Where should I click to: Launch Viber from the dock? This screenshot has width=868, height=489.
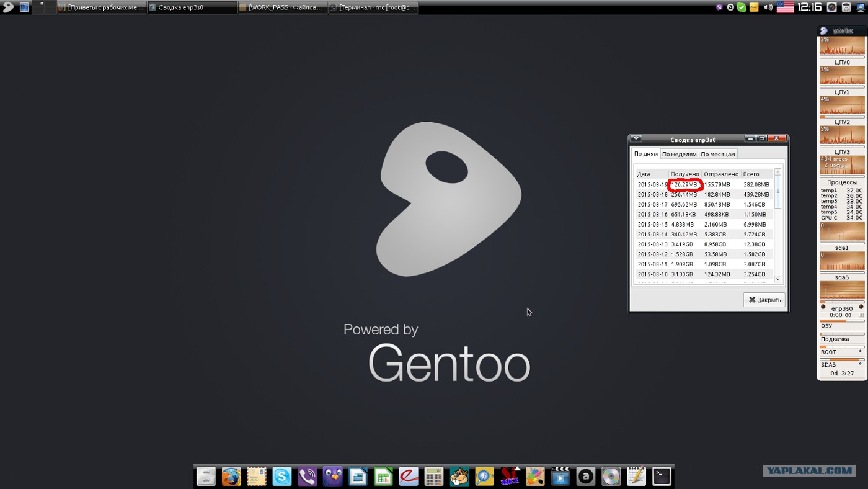coord(308,477)
